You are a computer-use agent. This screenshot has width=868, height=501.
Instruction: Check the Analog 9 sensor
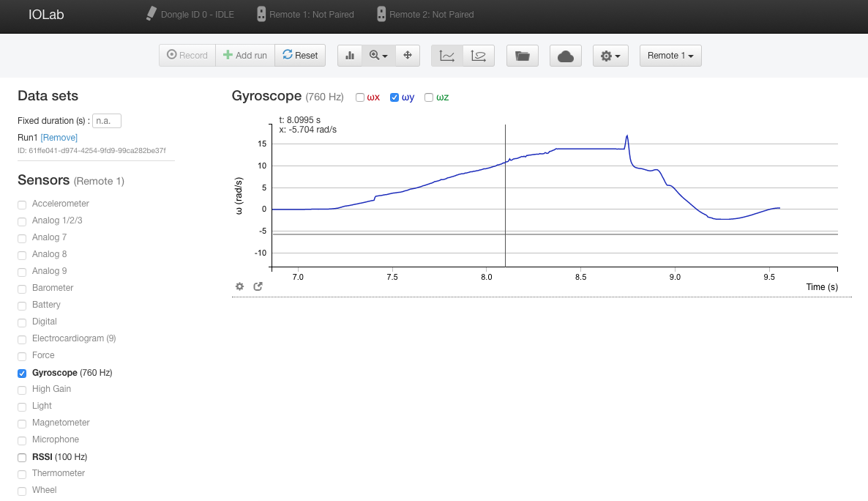tap(22, 272)
